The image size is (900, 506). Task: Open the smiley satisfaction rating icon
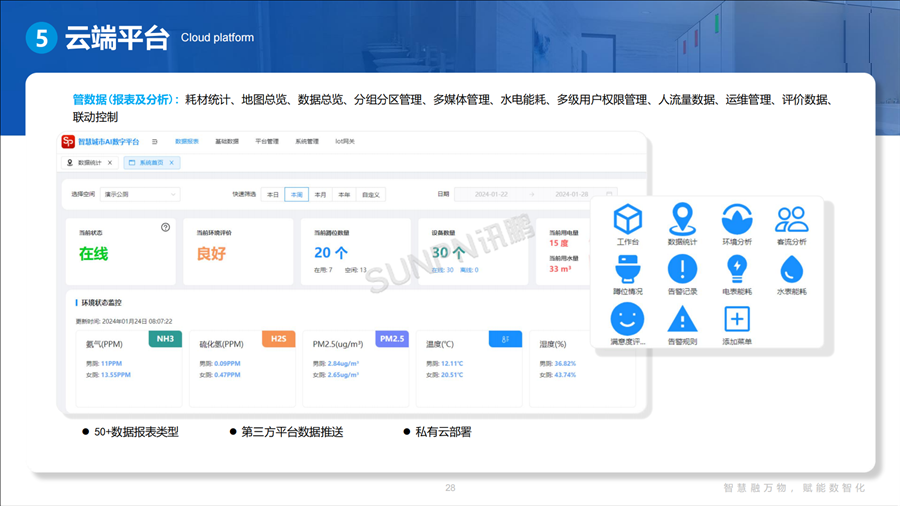pyautogui.click(x=627, y=319)
